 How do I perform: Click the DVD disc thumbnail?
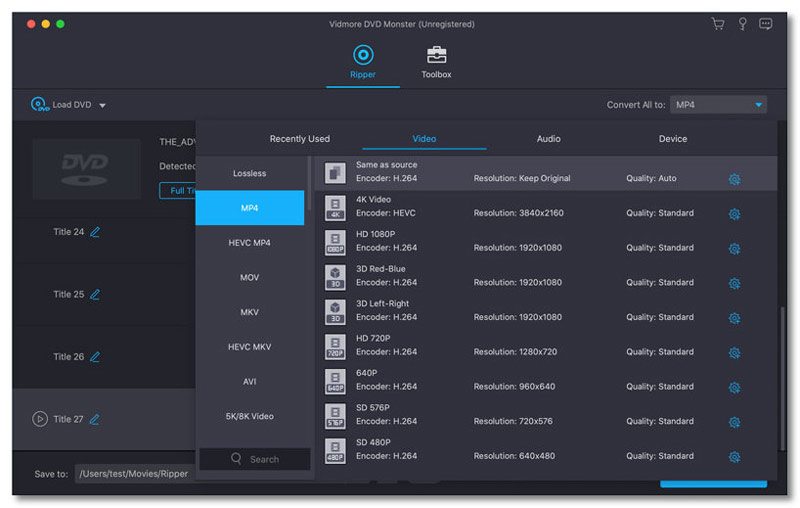86,168
